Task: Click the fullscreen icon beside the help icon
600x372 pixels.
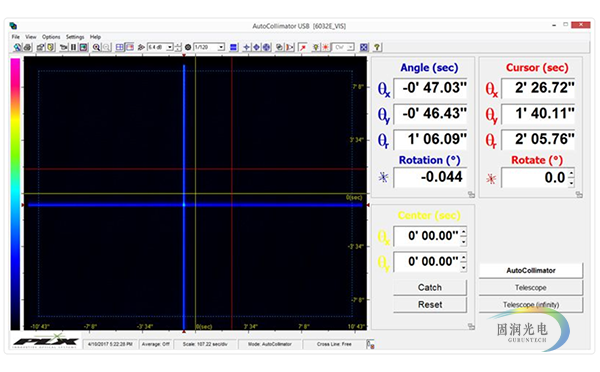Action: [364, 47]
